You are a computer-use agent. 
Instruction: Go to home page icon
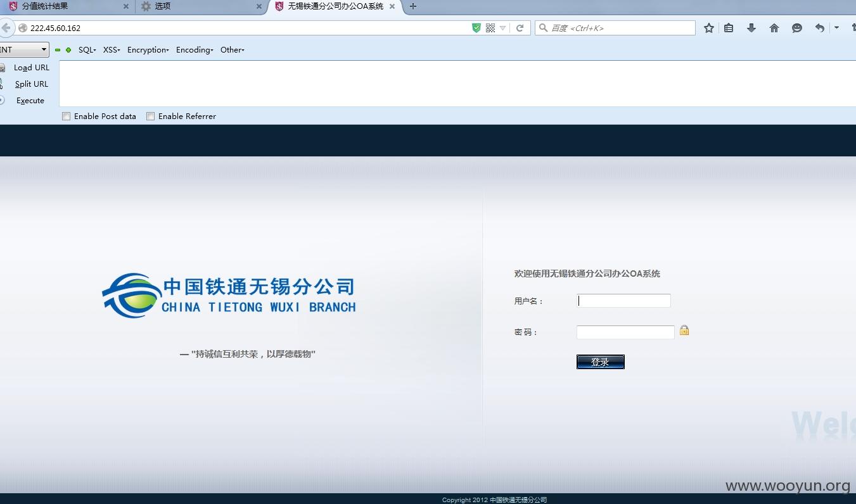point(774,28)
